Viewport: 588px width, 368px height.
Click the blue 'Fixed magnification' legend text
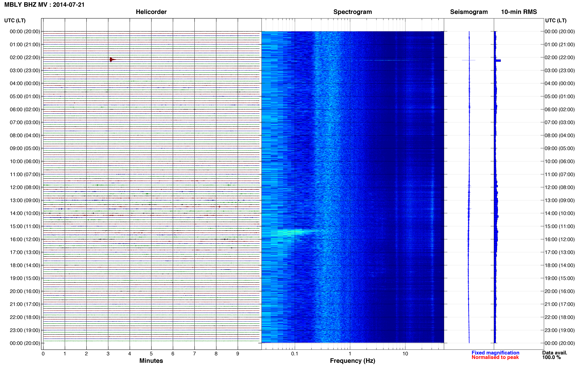[495, 353]
